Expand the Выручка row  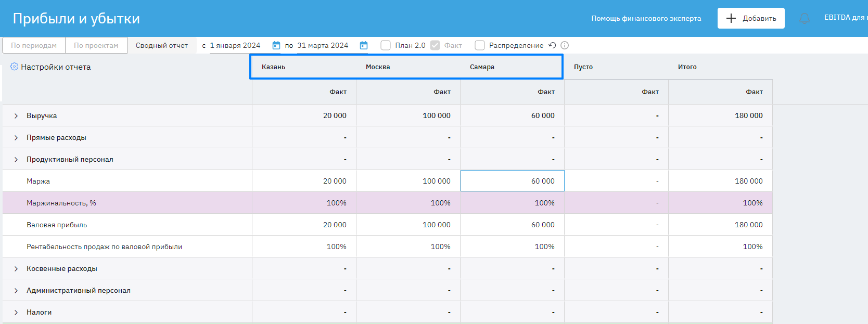click(16, 116)
